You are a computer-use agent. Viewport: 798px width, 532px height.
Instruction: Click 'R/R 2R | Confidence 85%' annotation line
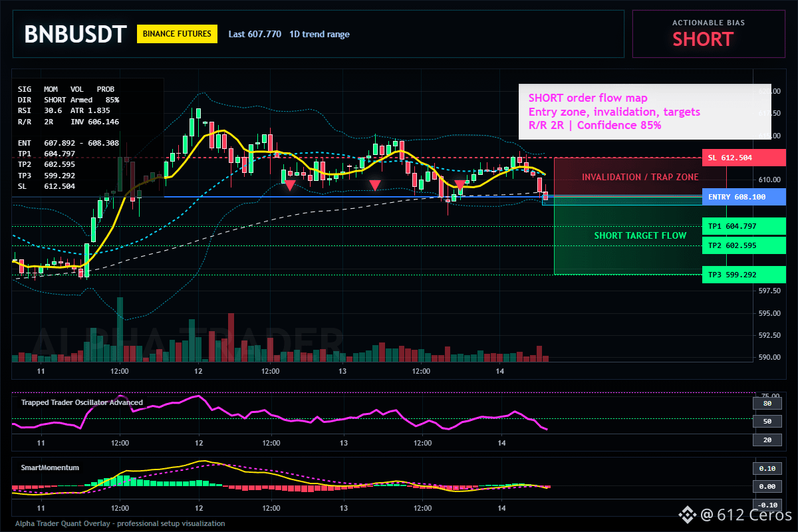[x=595, y=125]
